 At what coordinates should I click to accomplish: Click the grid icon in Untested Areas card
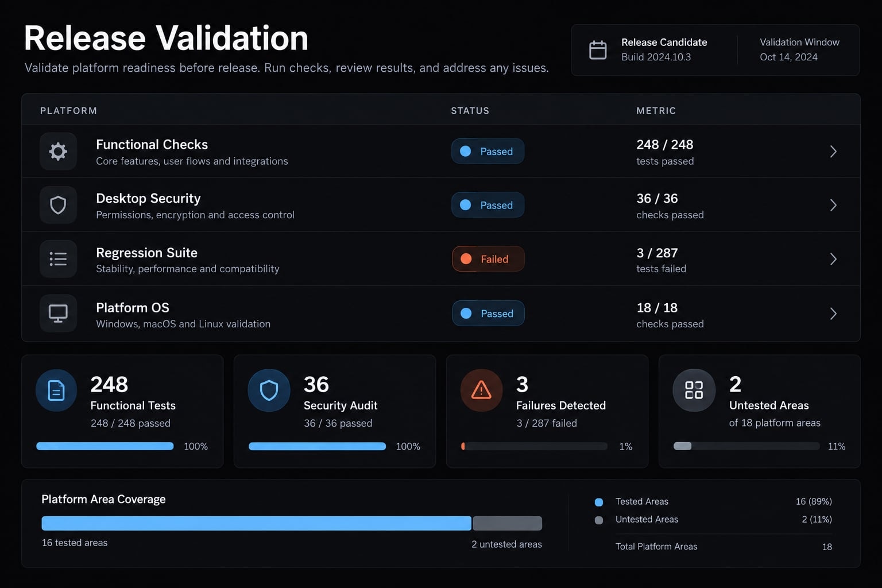[x=694, y=390]
